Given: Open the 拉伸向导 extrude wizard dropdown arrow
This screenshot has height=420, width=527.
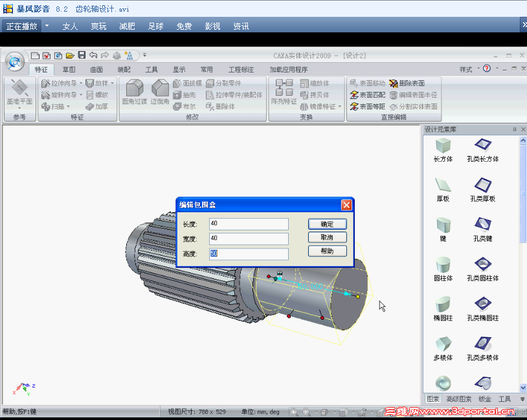Looking at the screenshot, I should [x=81, y=83].
